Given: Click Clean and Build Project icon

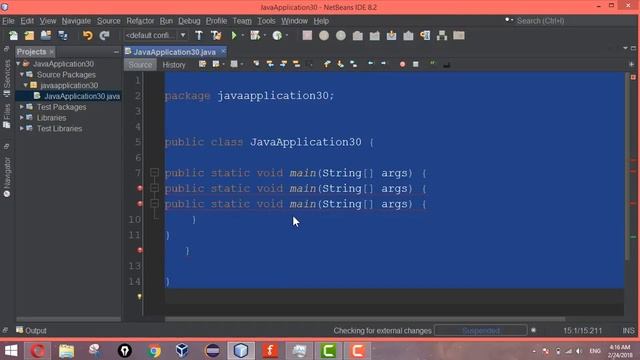Looking at the screenshot, I should [x=216, y=36].
